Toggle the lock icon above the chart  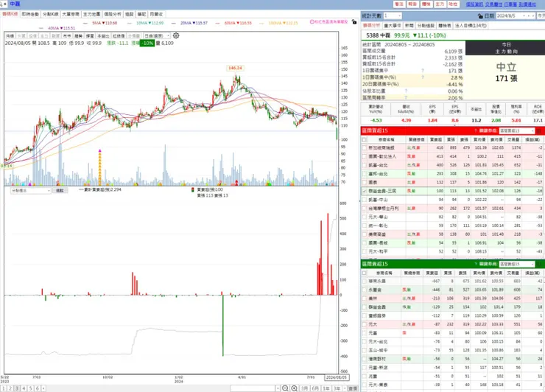pyautogui.click(x=354, y=22)
